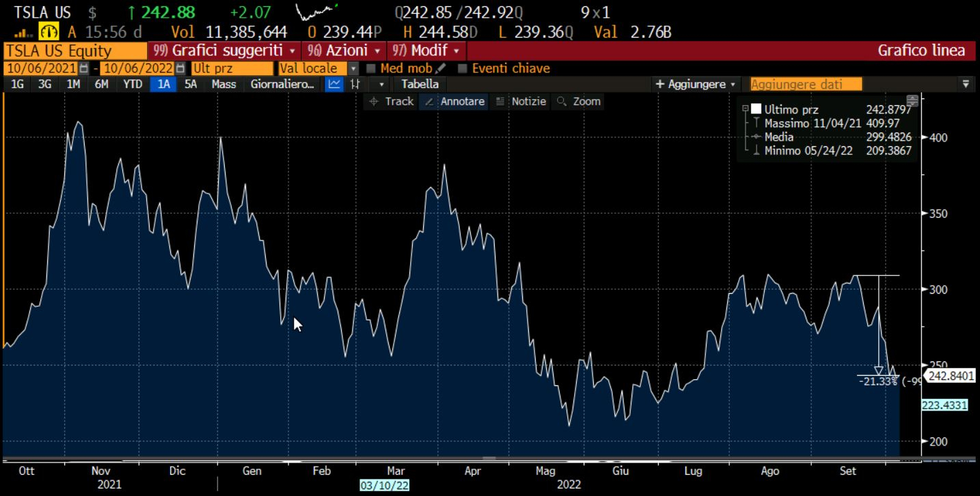
Task: Open the Giornaliero periodicity dropdown
Action: pos(282,84)
